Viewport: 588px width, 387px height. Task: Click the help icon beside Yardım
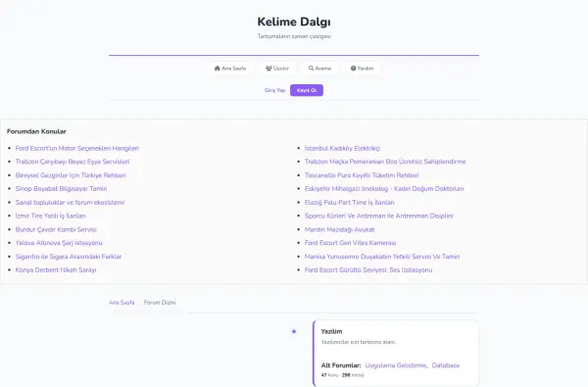tap(353, 69)
